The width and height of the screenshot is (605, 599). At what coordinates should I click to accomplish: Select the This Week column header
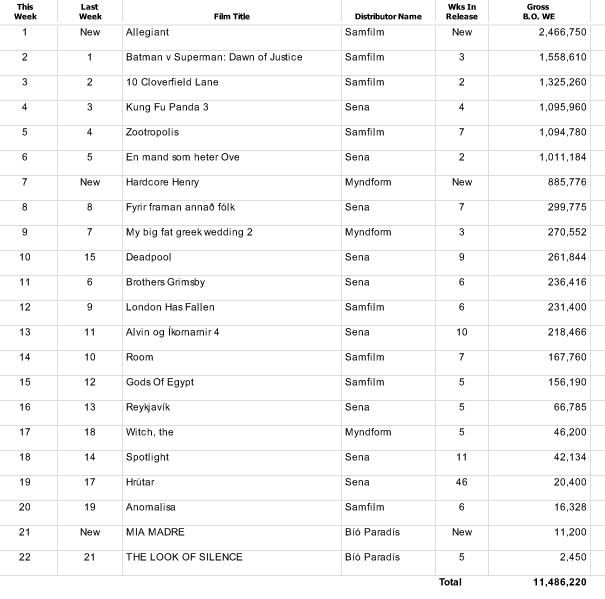point(25,12)
